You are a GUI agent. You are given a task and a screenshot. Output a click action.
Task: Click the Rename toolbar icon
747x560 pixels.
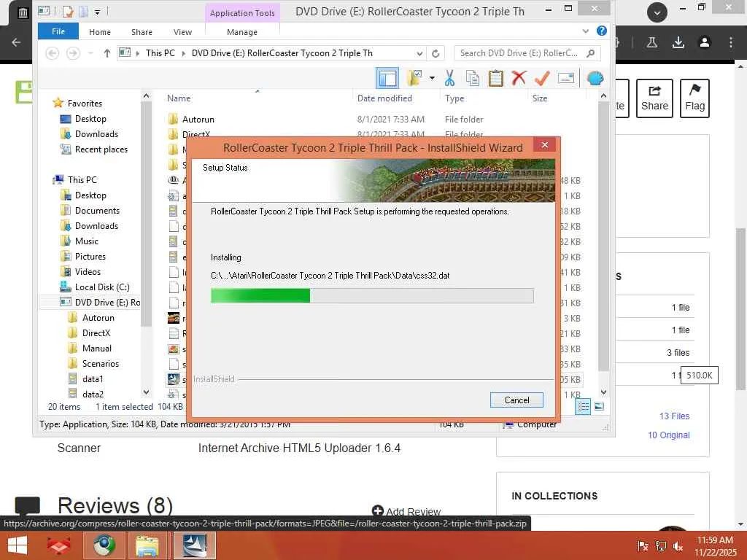(x=565, y=77)
